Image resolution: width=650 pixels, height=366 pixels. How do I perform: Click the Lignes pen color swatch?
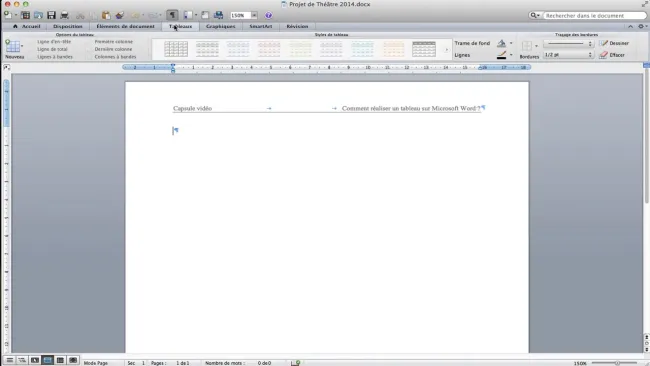pos(501,55)
